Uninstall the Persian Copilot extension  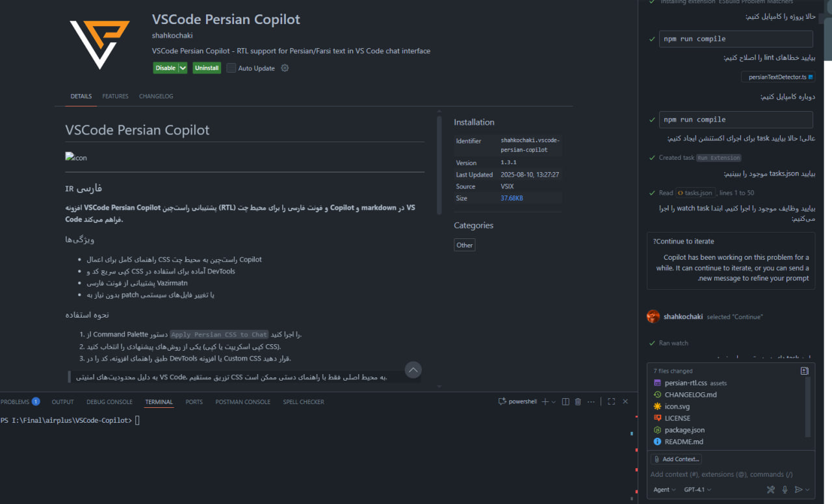(x=206, y=68)
